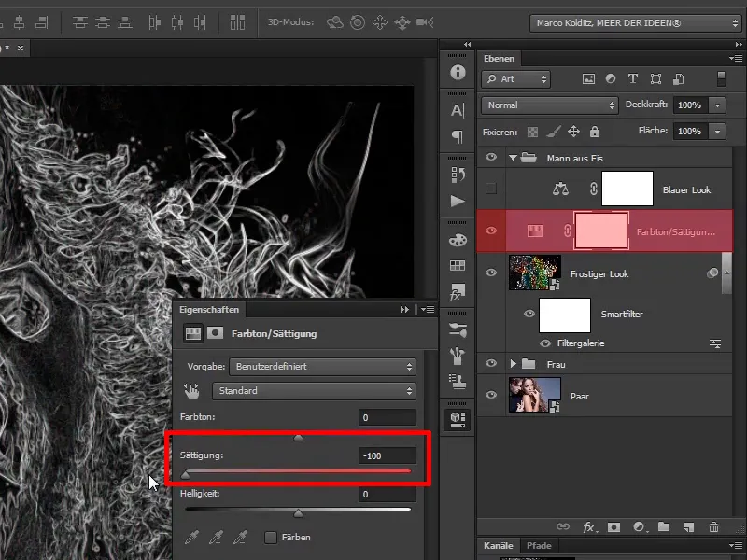The image size is (747, 560).
Task: Show the adjustment settings view in Properties
Action: (193, 333)
